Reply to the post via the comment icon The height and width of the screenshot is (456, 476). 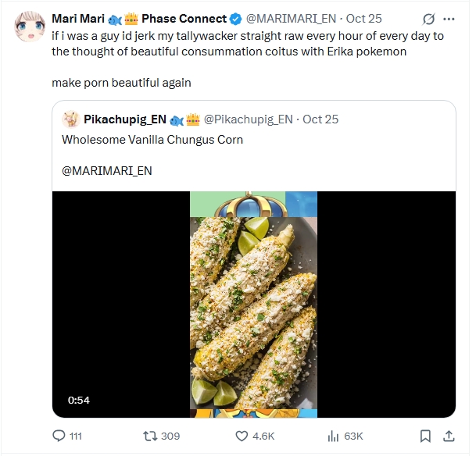[x=59, y=436]
